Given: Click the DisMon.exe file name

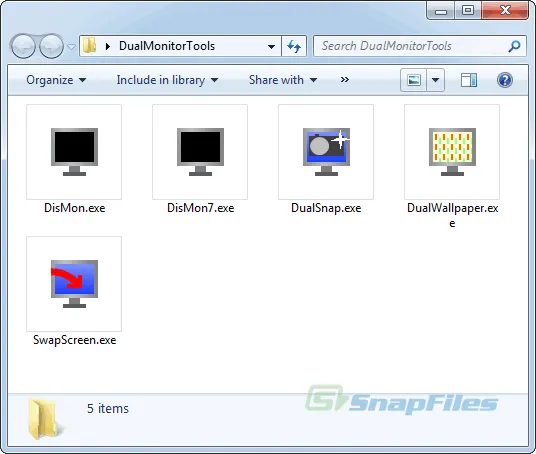Looking at the screenshot, I should click(75, 208).
